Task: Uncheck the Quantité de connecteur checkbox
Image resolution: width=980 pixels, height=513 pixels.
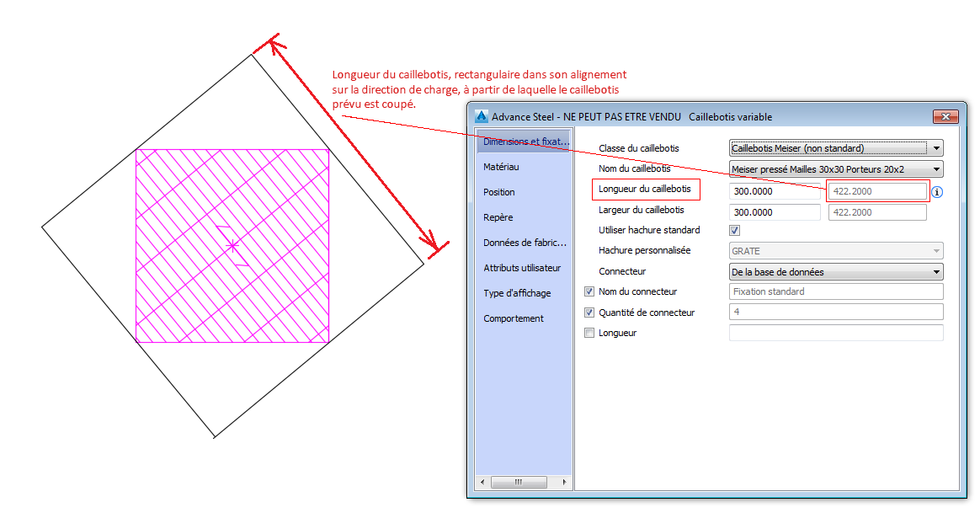Action: pyautogui.click(x=589, y=313)
